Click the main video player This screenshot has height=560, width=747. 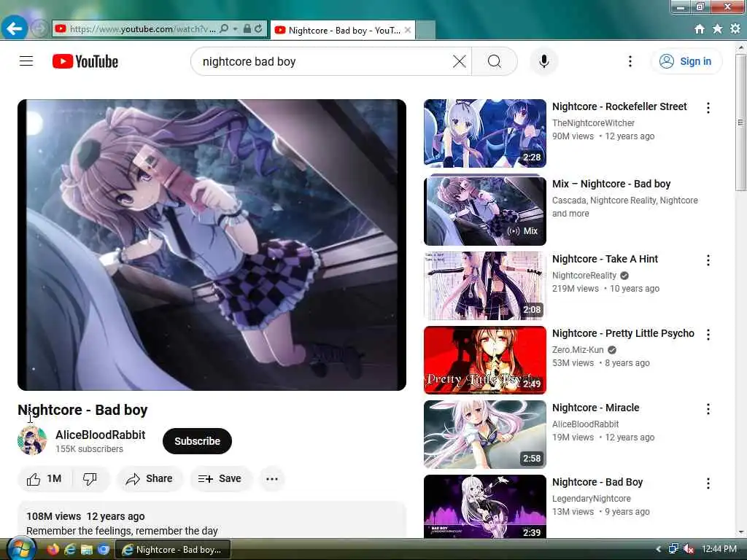[212, 245]
